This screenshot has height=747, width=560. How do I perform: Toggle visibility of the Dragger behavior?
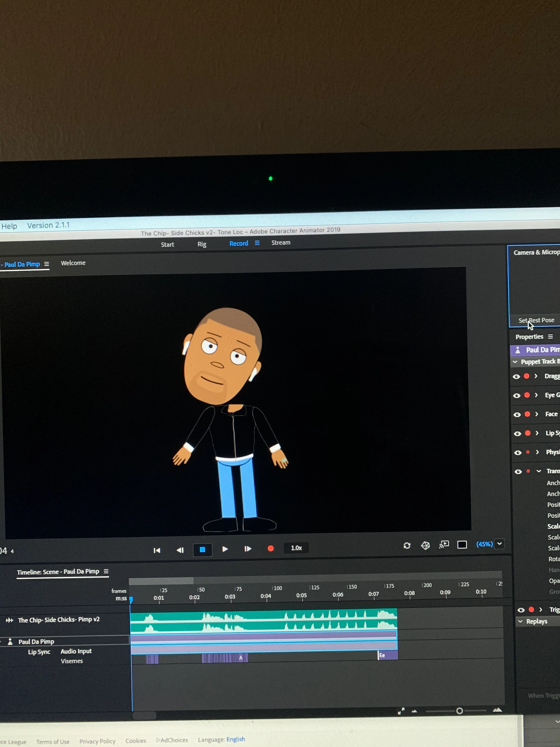click(516, 376)
